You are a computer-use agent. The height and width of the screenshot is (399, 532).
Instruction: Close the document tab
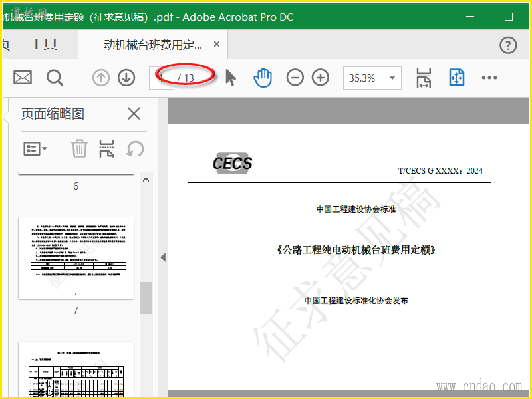[217, 44]
